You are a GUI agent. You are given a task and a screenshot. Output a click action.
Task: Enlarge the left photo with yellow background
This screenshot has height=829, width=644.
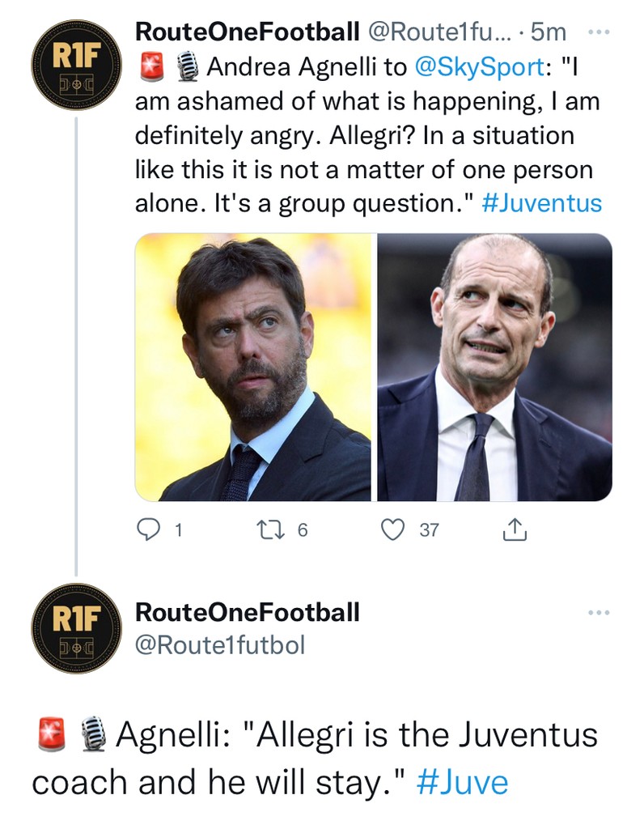point(252,367)
